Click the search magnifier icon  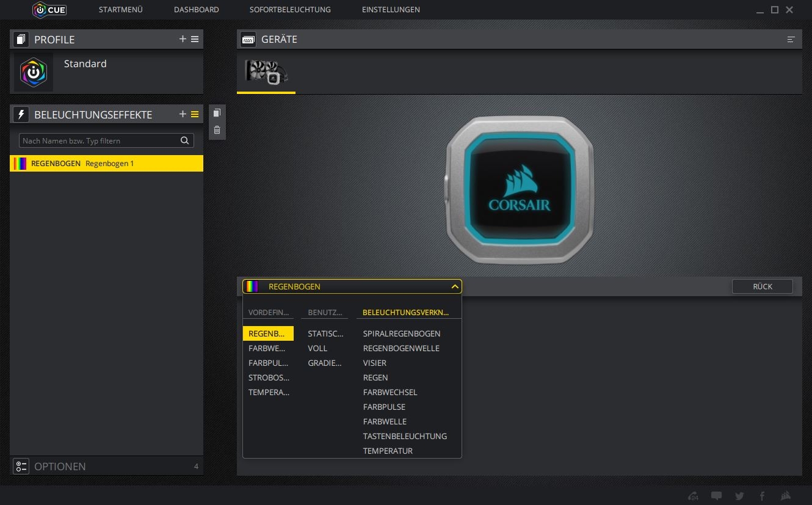click(185, 140)
